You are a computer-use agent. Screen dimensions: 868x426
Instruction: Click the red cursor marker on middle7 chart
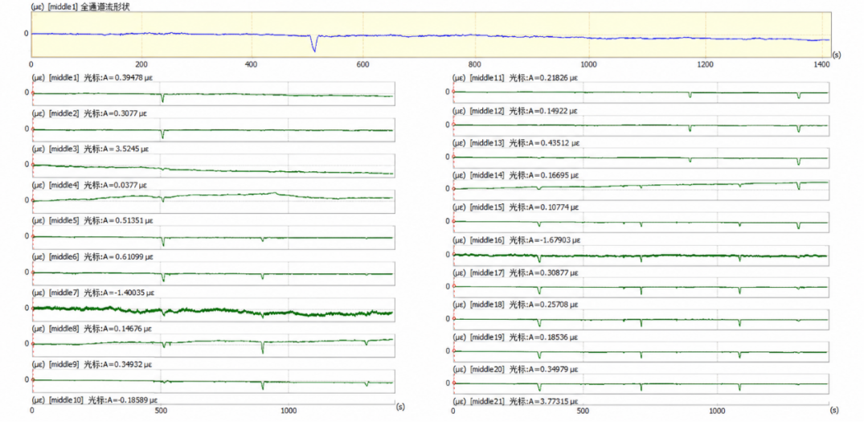tap(32, 308)
